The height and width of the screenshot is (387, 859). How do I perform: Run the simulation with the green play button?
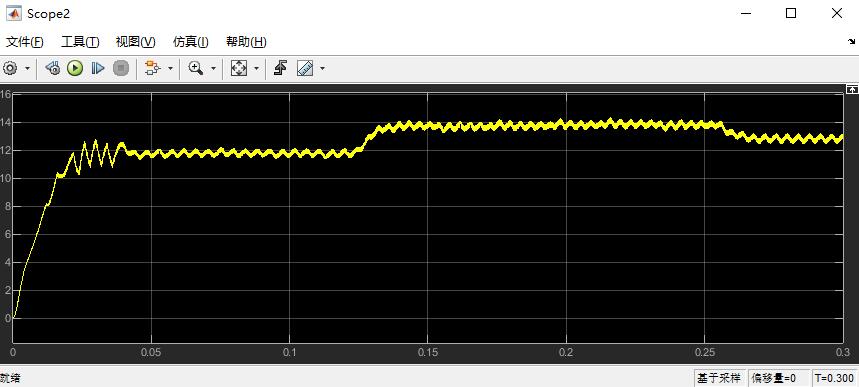[75, 69]
